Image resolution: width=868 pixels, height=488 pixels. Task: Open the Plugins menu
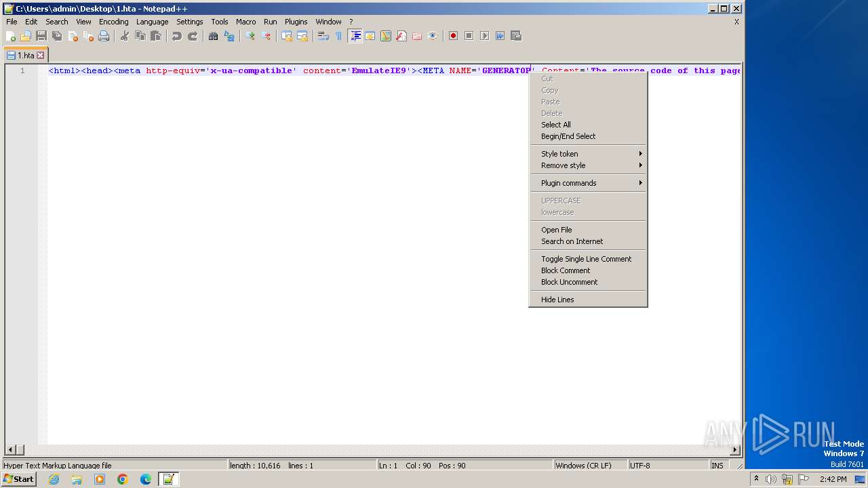(296, 22)
